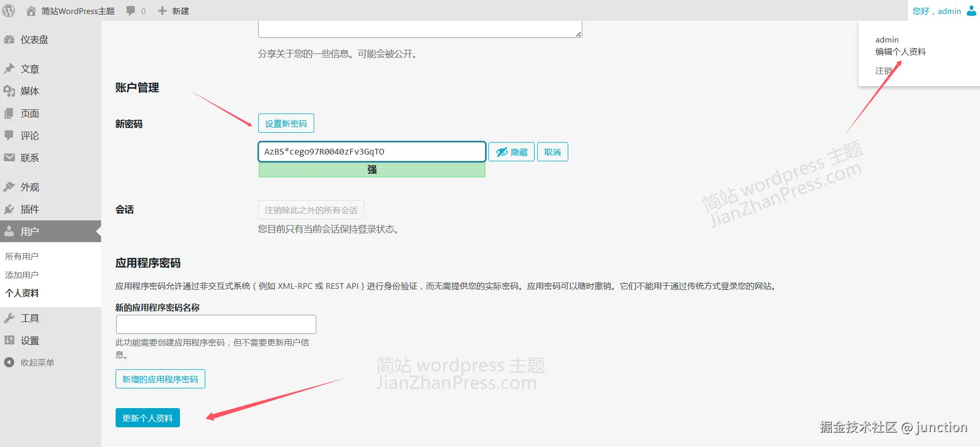Click the plus icon for New
This screenshot has height=447, width=980.
coord(162,11)
